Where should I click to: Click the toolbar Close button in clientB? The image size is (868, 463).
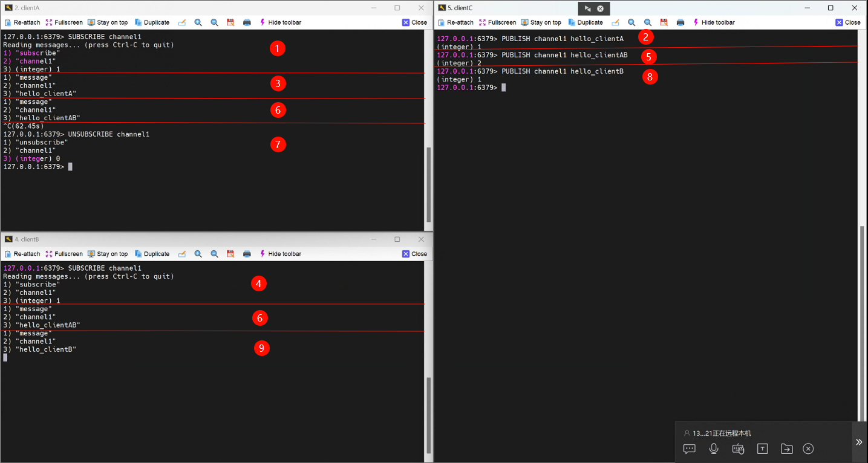[414, 254]
